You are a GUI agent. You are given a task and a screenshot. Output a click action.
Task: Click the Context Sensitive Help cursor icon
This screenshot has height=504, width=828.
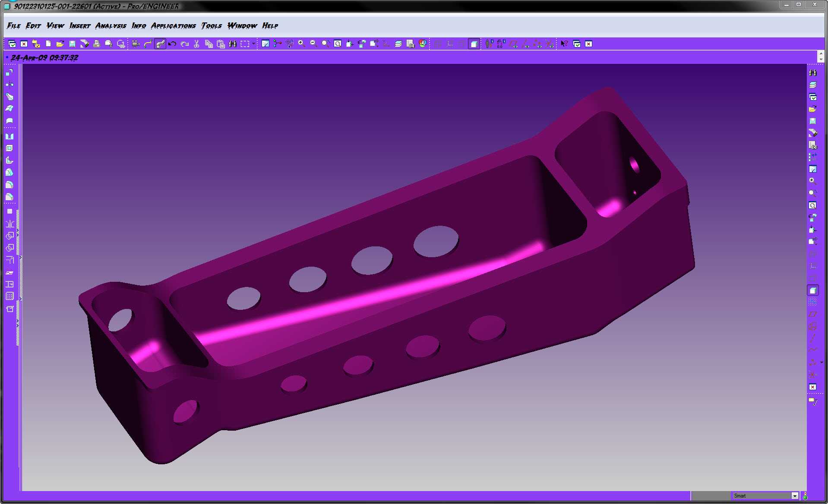pos(564,44)
